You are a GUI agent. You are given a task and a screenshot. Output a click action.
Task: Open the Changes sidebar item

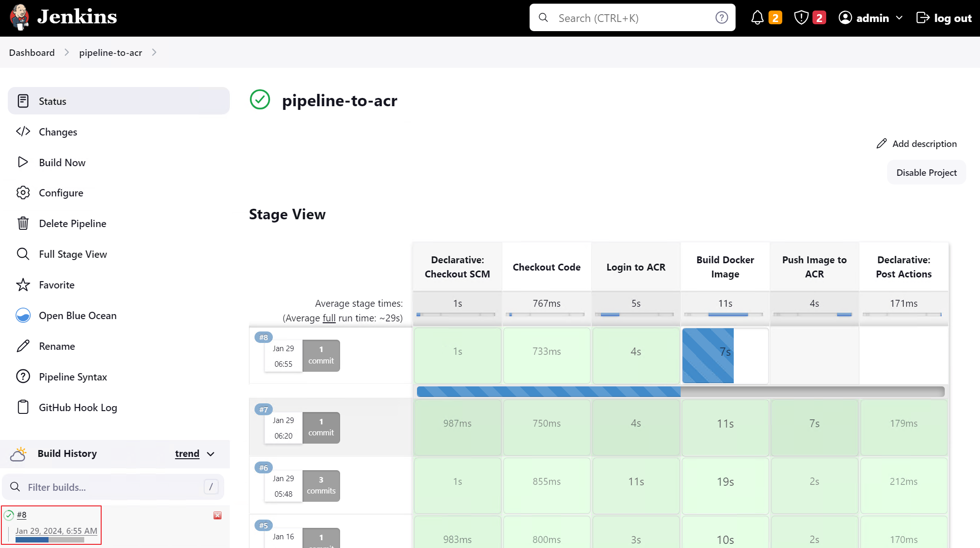click(x=58, y=132)
